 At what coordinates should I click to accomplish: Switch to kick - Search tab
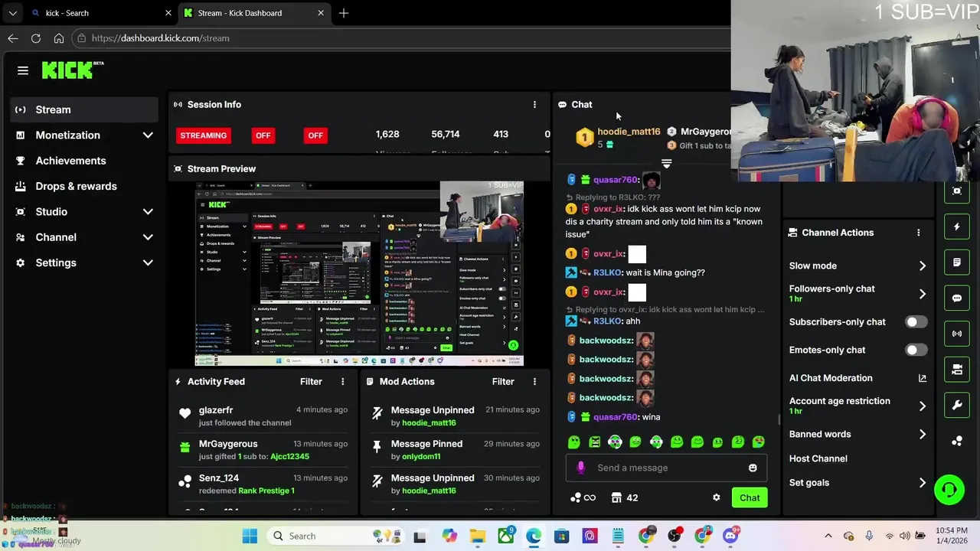tap(100, 13)
